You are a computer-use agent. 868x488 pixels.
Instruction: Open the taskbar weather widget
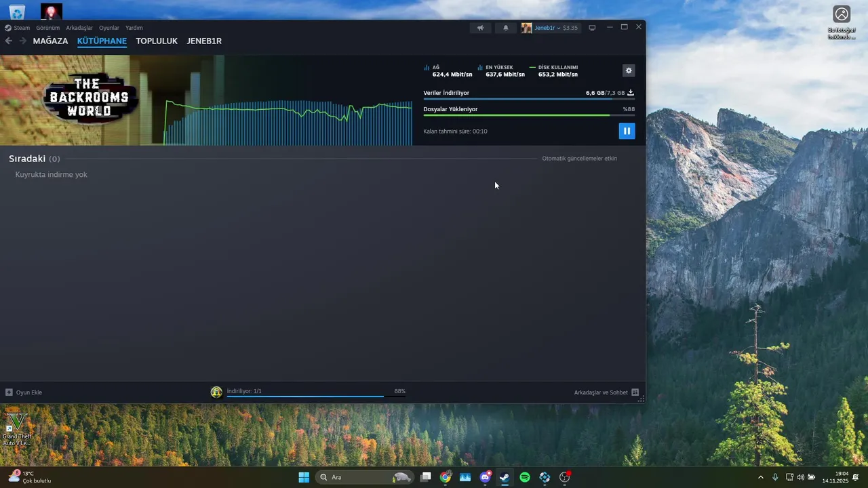[x=30, y=477]
